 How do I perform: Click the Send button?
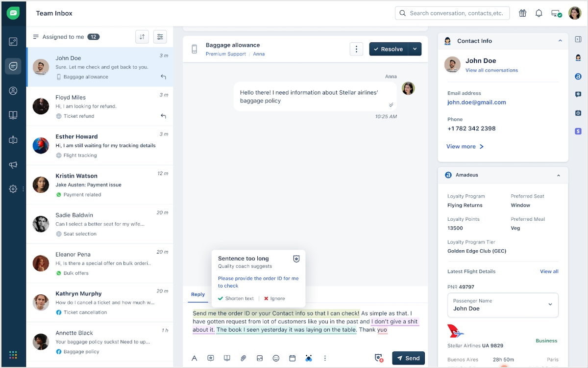pos(408,358)
